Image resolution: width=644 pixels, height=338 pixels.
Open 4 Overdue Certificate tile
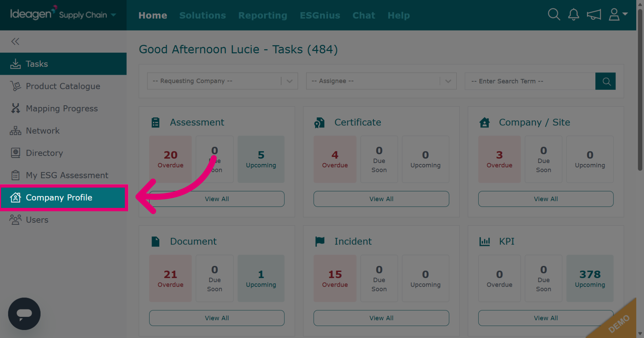pyautogui.click(x=335, y=159)
